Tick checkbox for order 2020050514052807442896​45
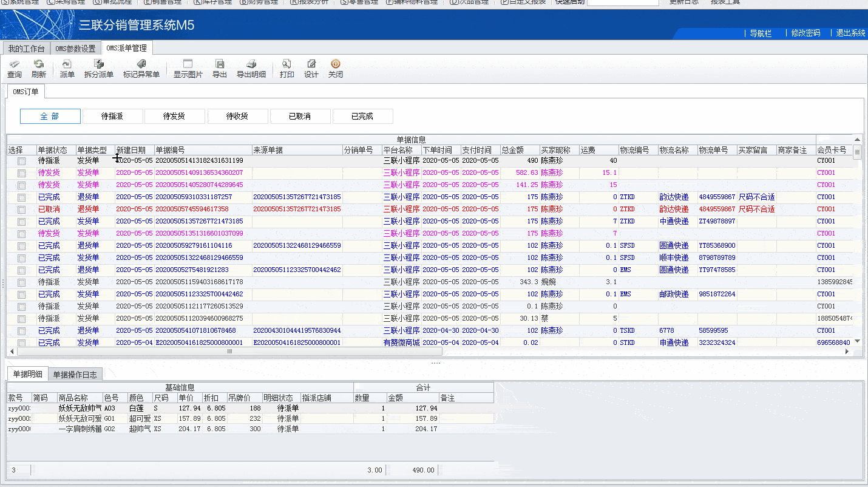The width and height of the screenshot is (868, 487). tap(22, 185)
